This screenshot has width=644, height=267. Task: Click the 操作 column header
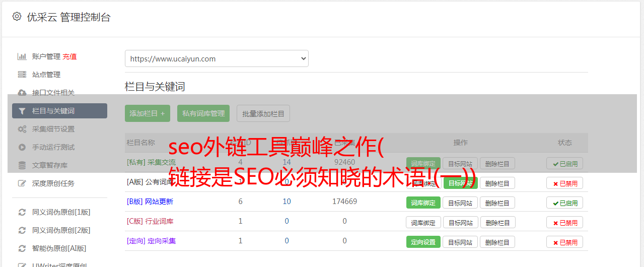[x=461, y=143]
